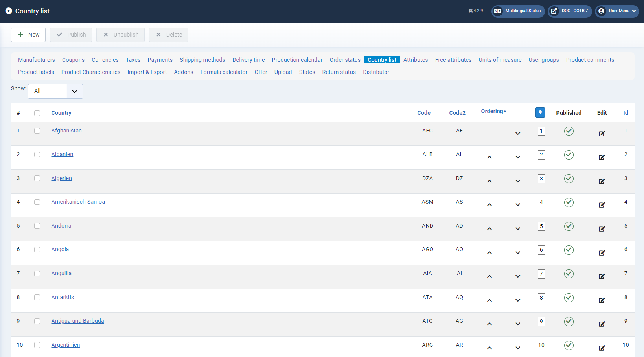Click the New button
Screen dimensions: 644x357
(28, 35)
